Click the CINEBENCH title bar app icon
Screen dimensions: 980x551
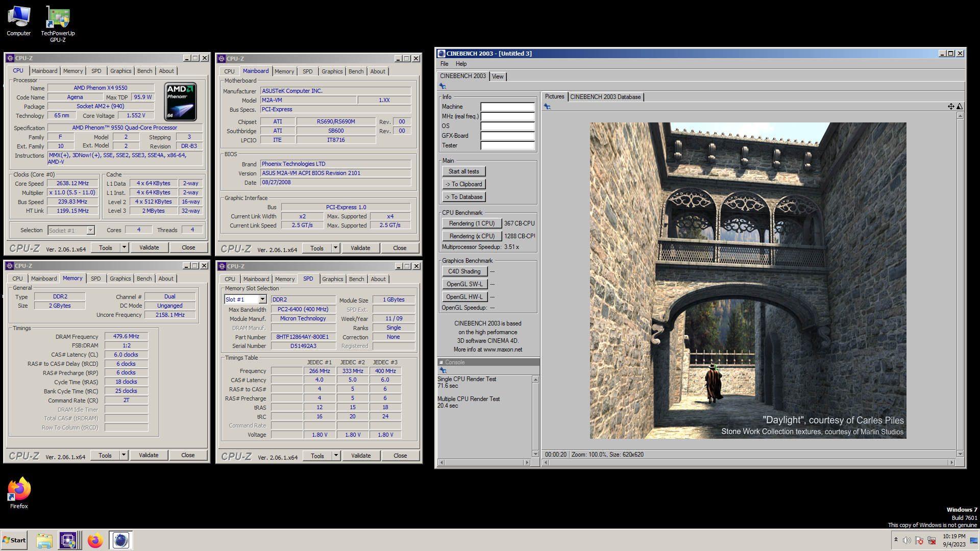(442, 54)
